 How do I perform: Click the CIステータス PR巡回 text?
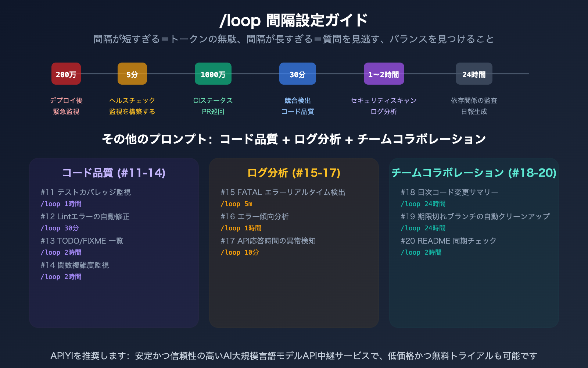click(213, 106)
